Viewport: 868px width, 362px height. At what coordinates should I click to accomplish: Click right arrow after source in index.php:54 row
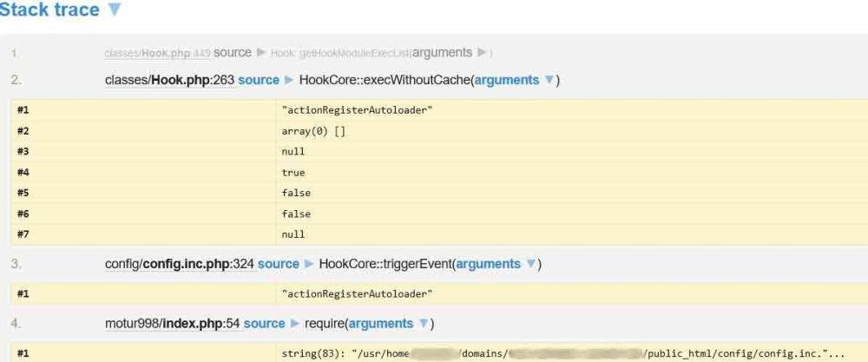295,324
